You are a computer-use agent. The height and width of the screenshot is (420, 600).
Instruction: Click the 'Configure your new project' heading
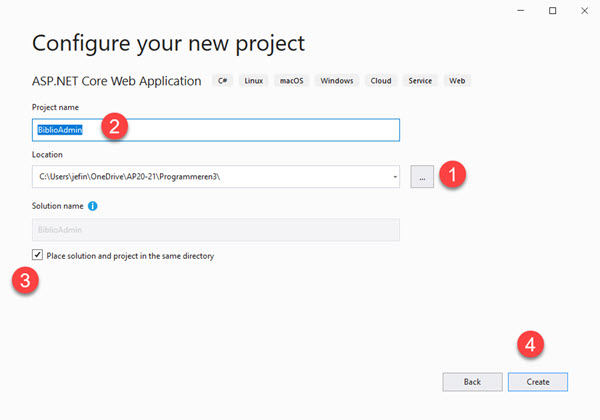coord(168,44)
